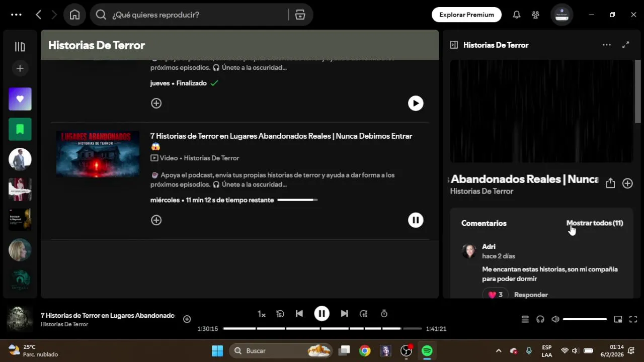
Task: Play the Thursday finished episode
Action: (416, 103)
